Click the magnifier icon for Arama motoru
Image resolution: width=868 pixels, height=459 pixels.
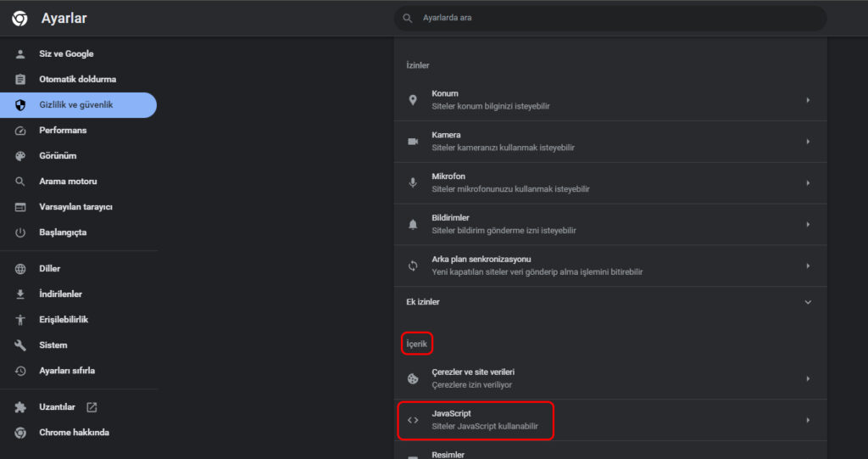20,182
